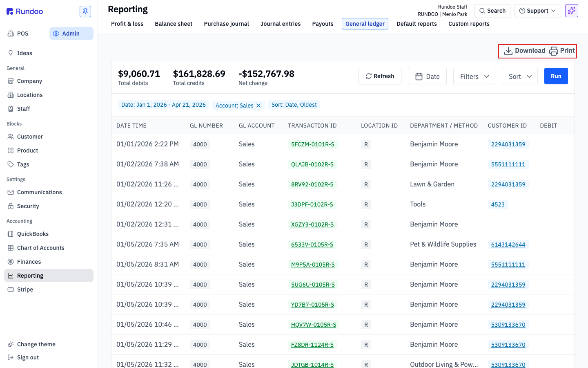This screenshot has height=368, width=588.
Task: Open the Sort dropdown
Action: [520, 76]
